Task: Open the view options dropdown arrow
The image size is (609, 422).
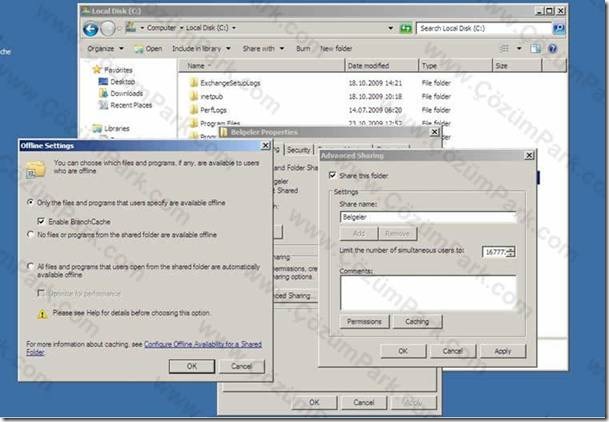Action: [519, 49]
